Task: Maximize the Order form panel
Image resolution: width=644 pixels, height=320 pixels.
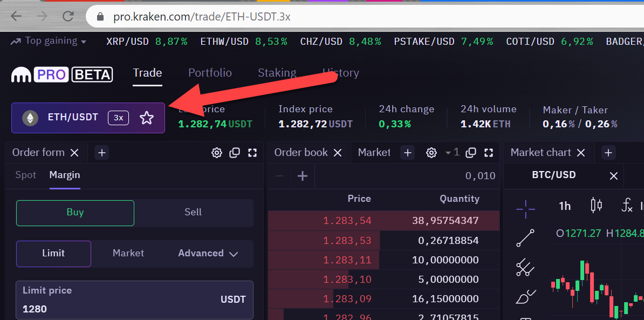Action: (x=252, y=153)
